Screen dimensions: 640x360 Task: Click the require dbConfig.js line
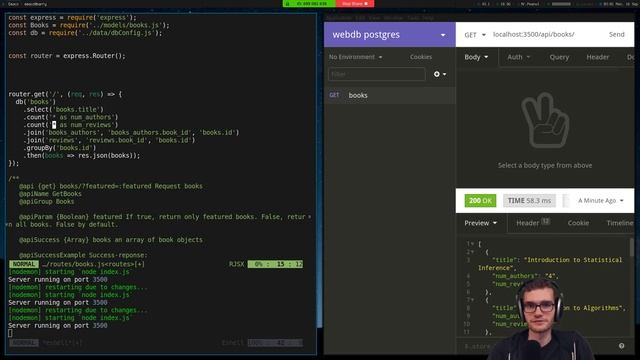pos(85,33)
